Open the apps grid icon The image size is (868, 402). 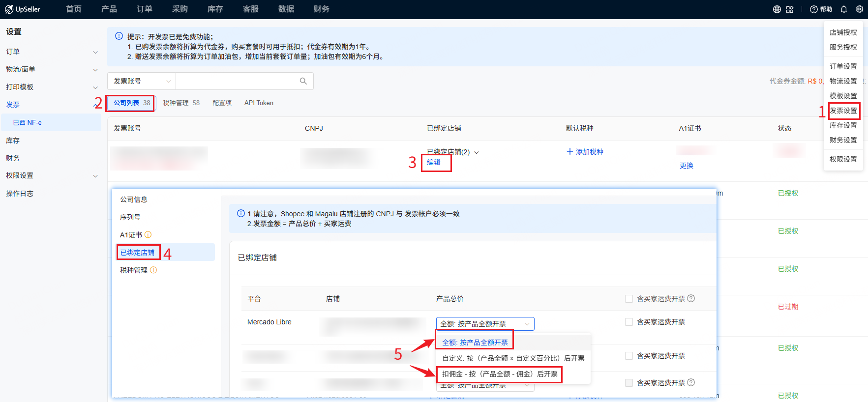pos(789,9)
